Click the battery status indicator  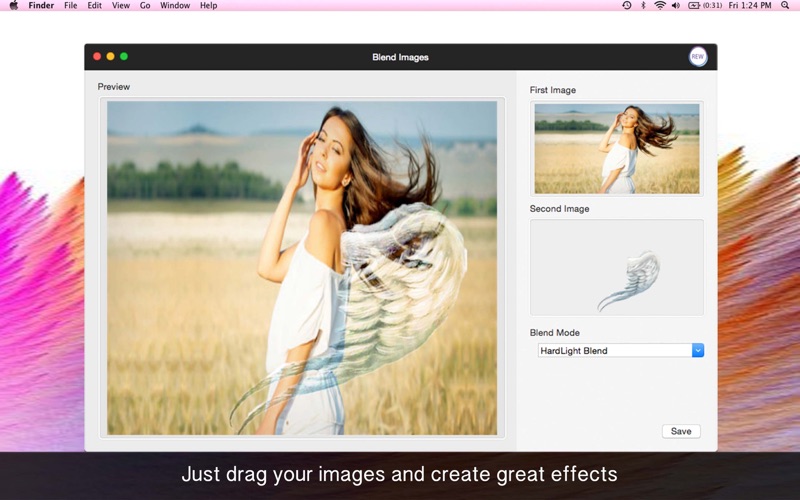coord(705,6)
